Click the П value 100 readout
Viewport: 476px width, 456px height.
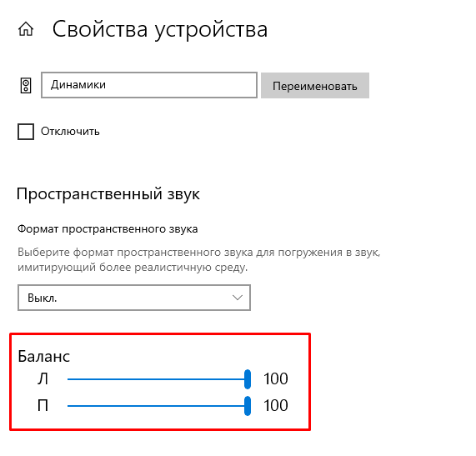(x=276, y=406)
